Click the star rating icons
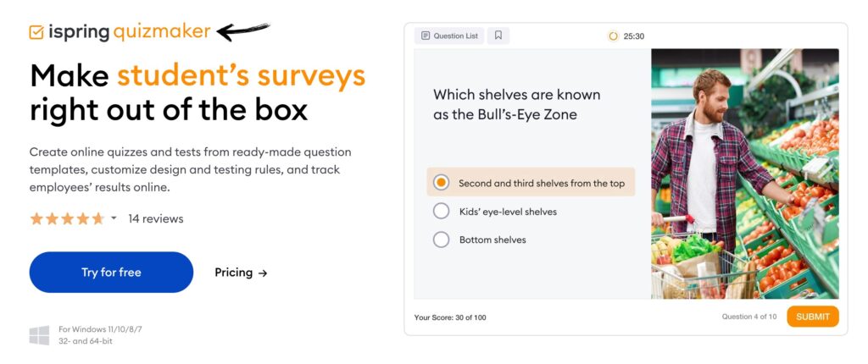The image size is (868, 364). (x=66, y=218)
